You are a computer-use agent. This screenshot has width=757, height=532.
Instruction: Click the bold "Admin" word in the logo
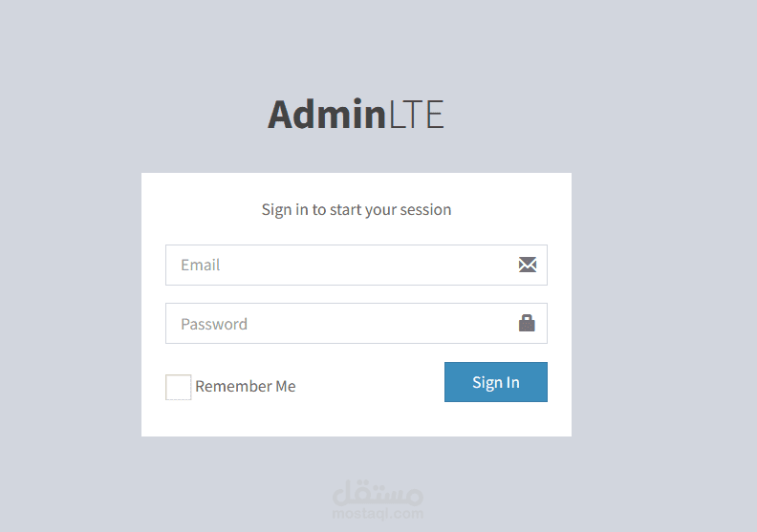[326, 115]
